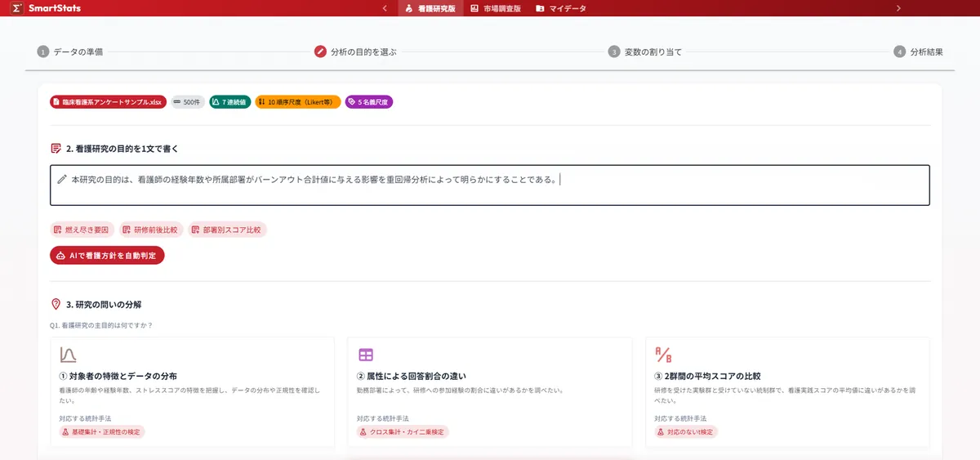Click AIで看護方針を自動判定 button
The image size is (980, 460).
(x=107, y=255)
